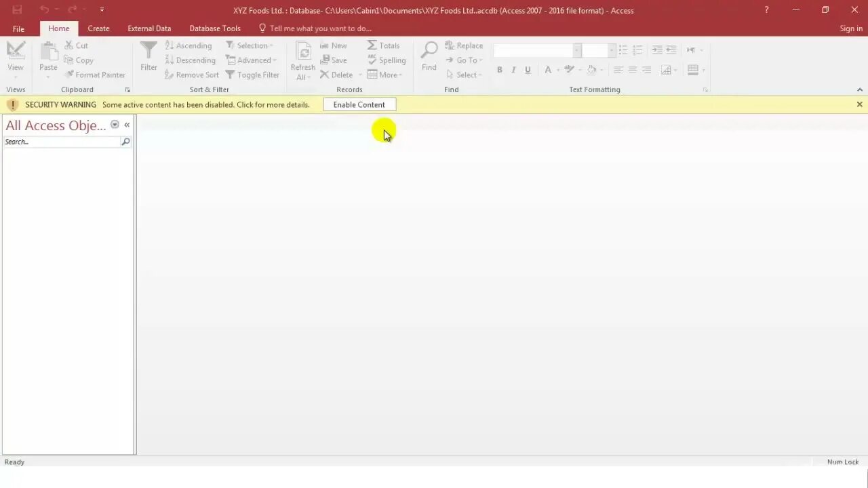Click the Help question mark
The image size is (868, 488).
point(766,10)
